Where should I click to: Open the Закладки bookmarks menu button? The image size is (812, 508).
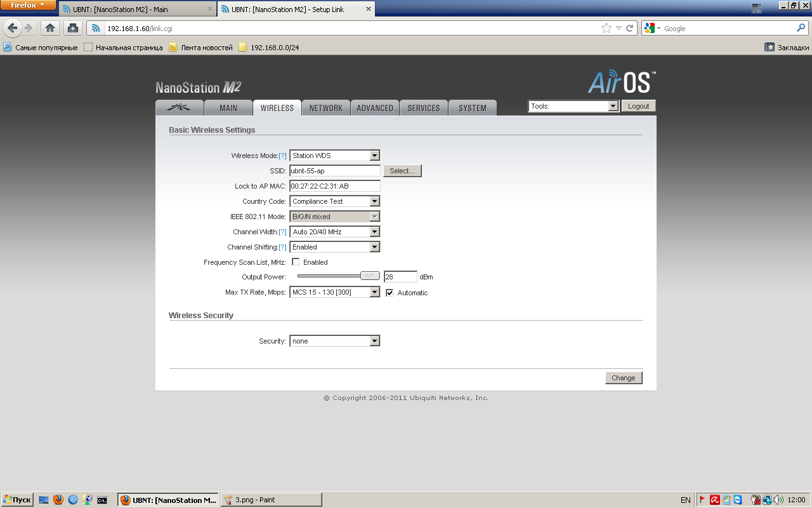click(x=787, y=47)
